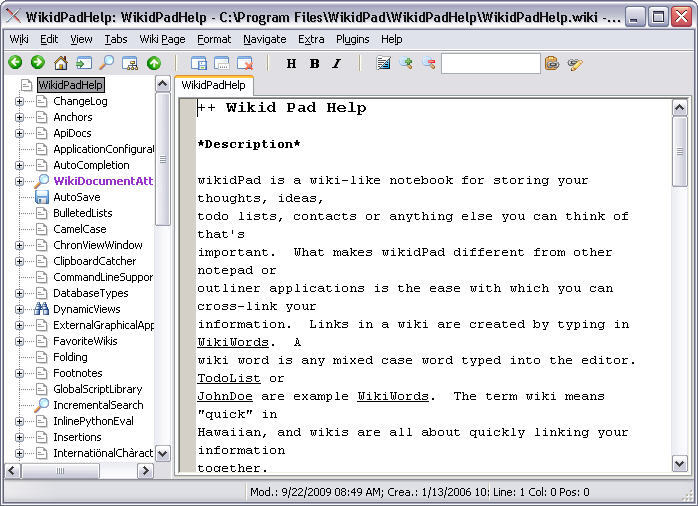Click the toolbar search text field

(x=491, y=63)
